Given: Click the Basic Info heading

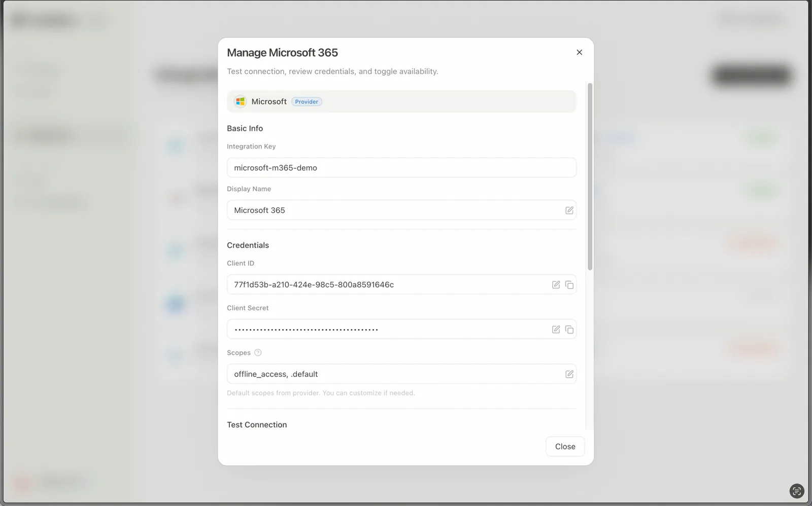Looking at the screenshot, I should pos(245,128).
